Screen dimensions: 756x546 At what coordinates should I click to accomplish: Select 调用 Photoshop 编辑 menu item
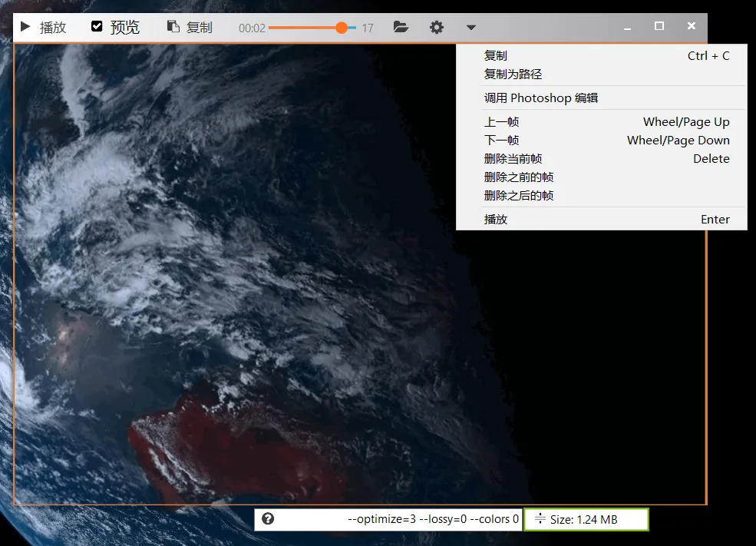pyautogui.click(x=602, y=98)
